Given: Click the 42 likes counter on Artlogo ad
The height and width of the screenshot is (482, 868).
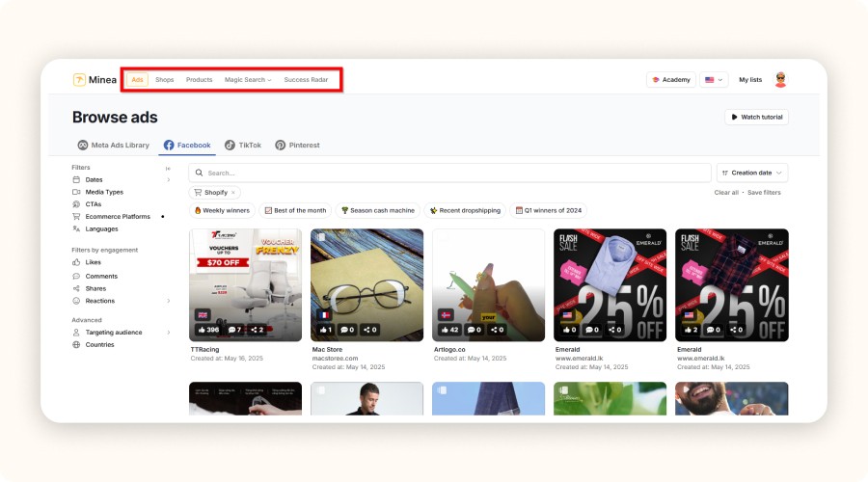Looking at the screenshot, I should tap(450, 330).
